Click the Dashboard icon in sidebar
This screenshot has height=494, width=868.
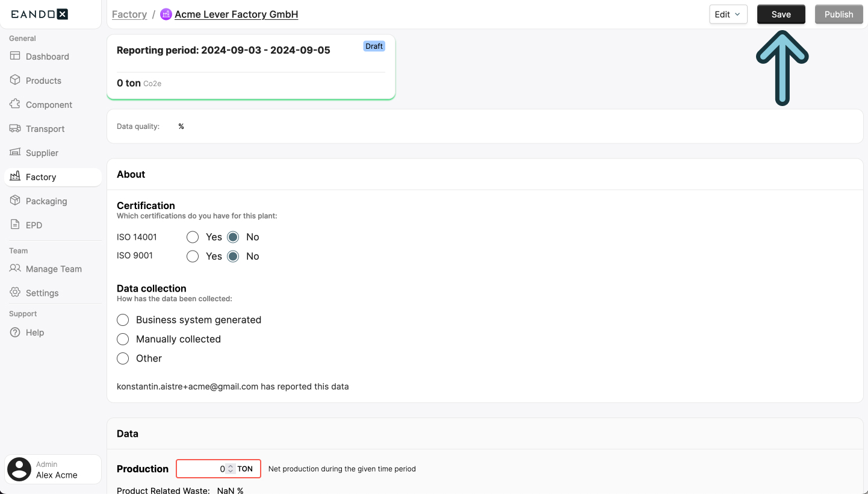15,56
